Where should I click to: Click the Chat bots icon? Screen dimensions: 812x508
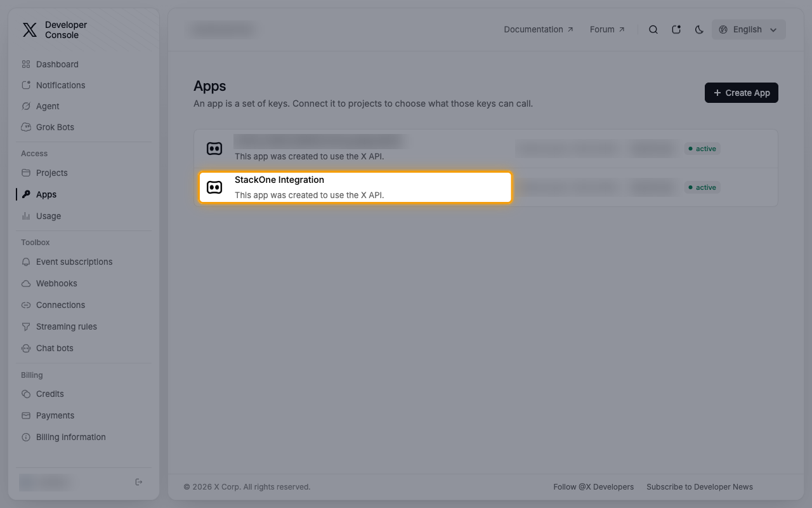click(x=26, y=348)
